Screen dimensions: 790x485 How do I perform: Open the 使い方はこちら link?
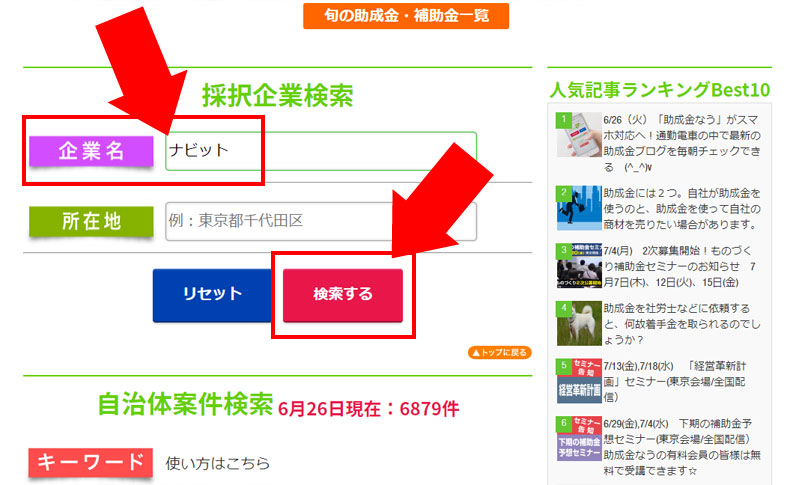(x=218, y=463)
